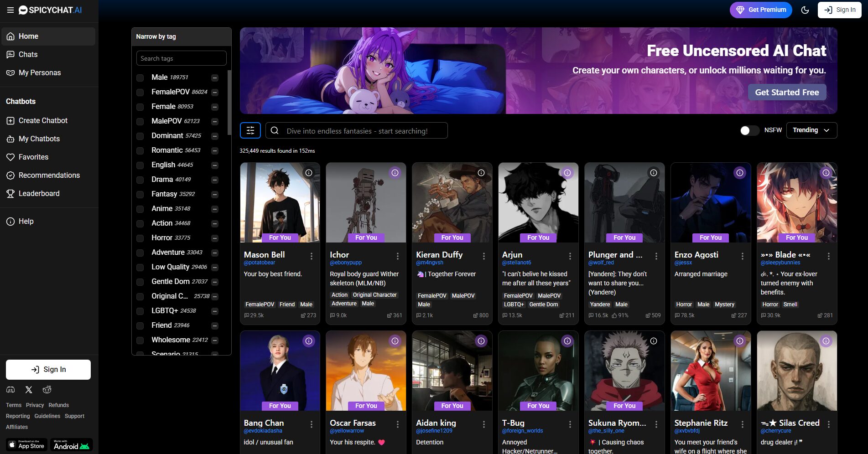Expand options on Bang Chan card
868x454 pixels.
(312, 425)
